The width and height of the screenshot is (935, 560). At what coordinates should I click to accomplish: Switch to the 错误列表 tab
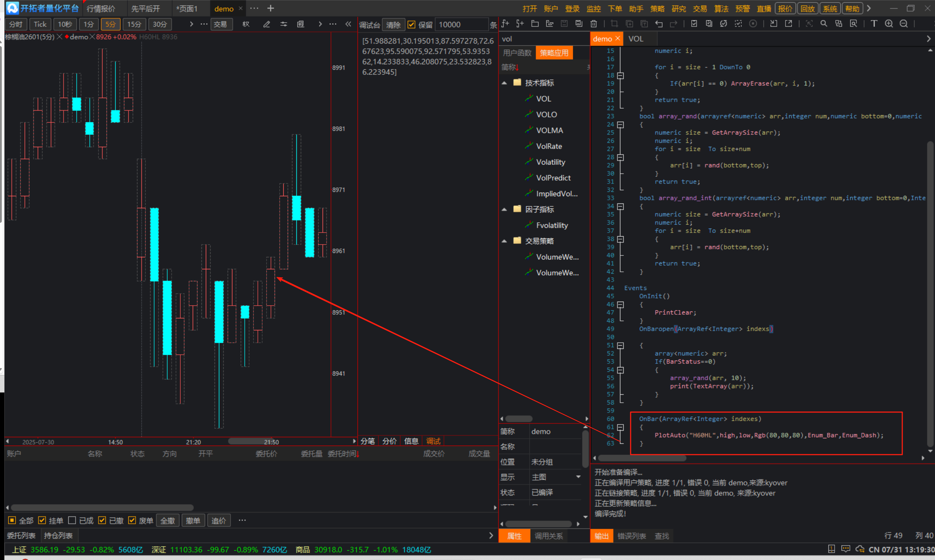(632, 536)
